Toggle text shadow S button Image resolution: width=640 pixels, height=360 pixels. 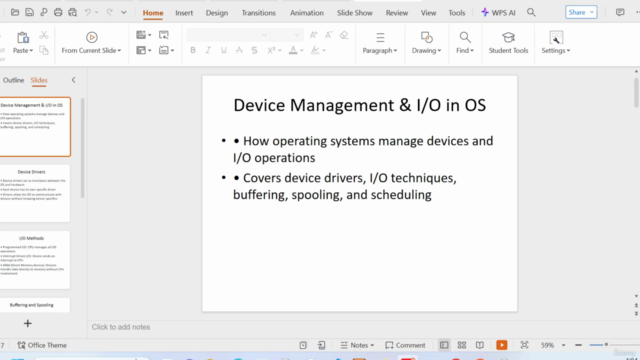click(254, 50)
